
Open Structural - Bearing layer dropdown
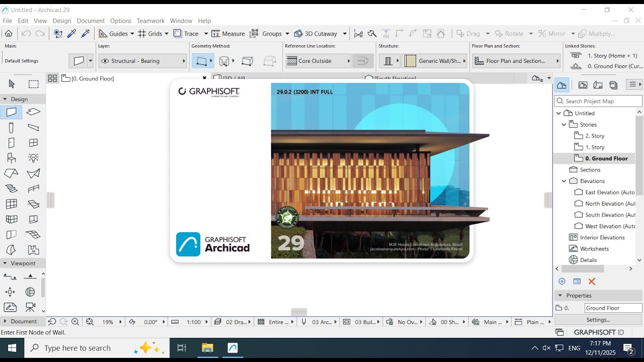[143, 61]
